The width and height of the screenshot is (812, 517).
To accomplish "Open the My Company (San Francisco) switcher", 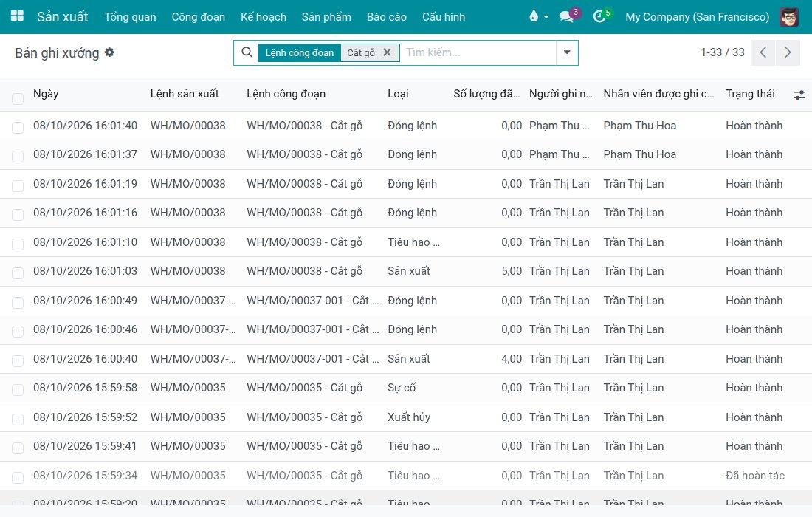I will [697, 16].
